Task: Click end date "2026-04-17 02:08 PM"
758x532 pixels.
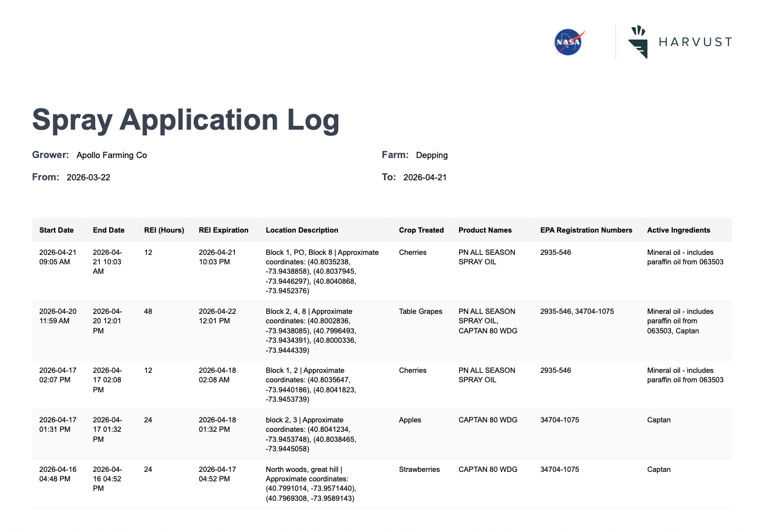Action: coord(107,380)
